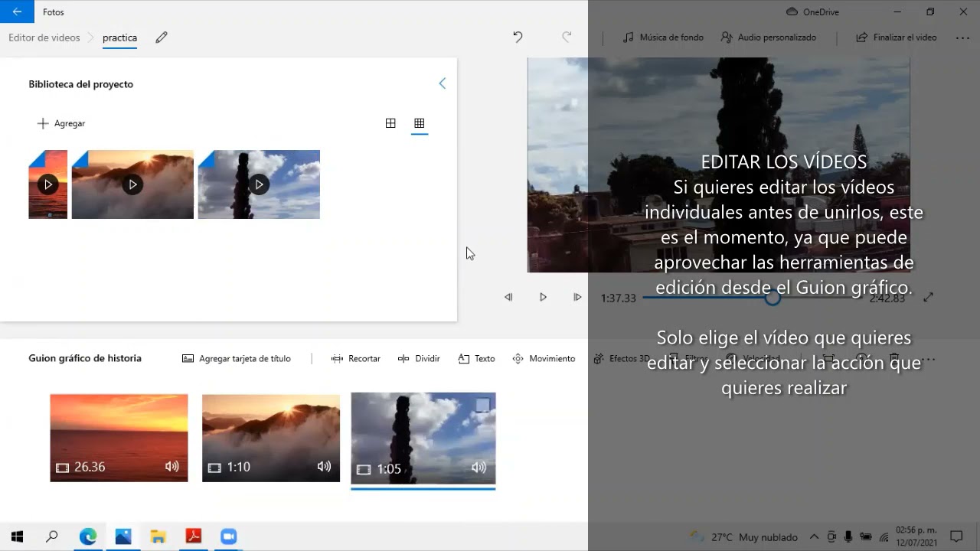Open Música de fondo
The height and width of the screenshot is (551, 980).
tap(663, 37)
